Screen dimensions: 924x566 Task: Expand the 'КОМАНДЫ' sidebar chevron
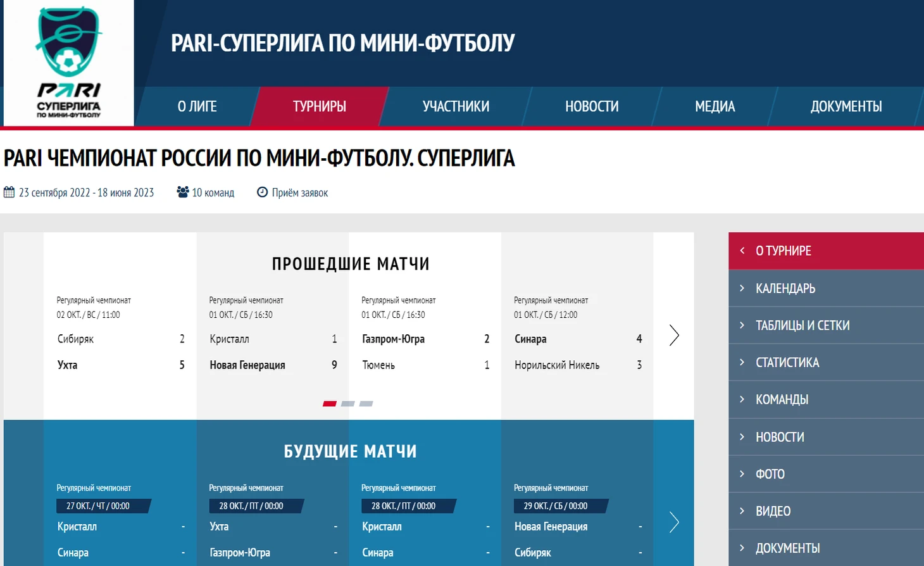click(x=742, y=399)
